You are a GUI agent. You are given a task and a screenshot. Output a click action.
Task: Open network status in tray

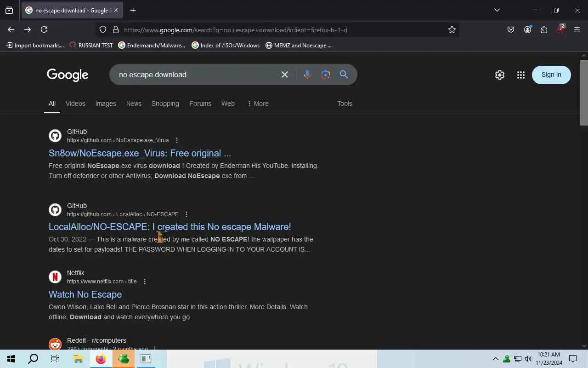518,359
